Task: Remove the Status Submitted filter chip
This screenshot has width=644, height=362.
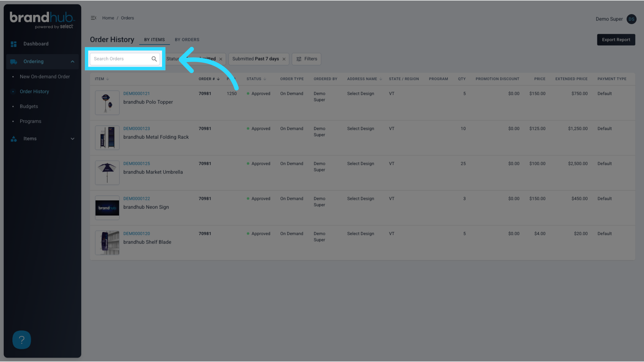Action: (x=221, y=59)
